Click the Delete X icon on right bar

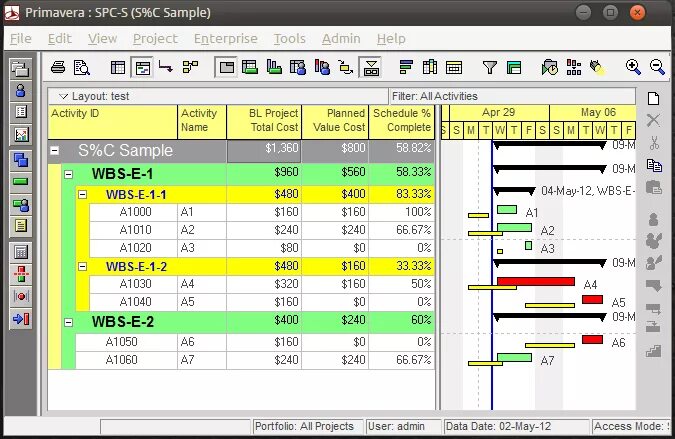click(x=653, y=120)
